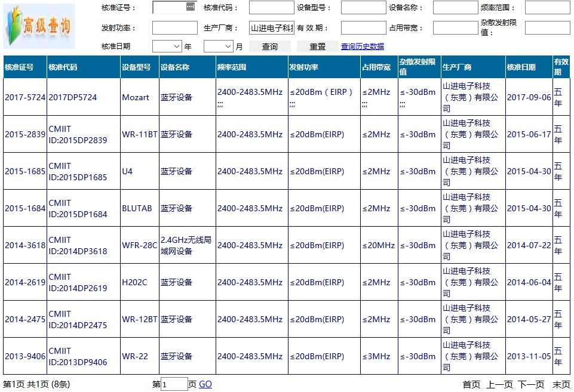Go to 上一页 previous page
The width and height of the screenshot is (574, 392).
point(499,385)
